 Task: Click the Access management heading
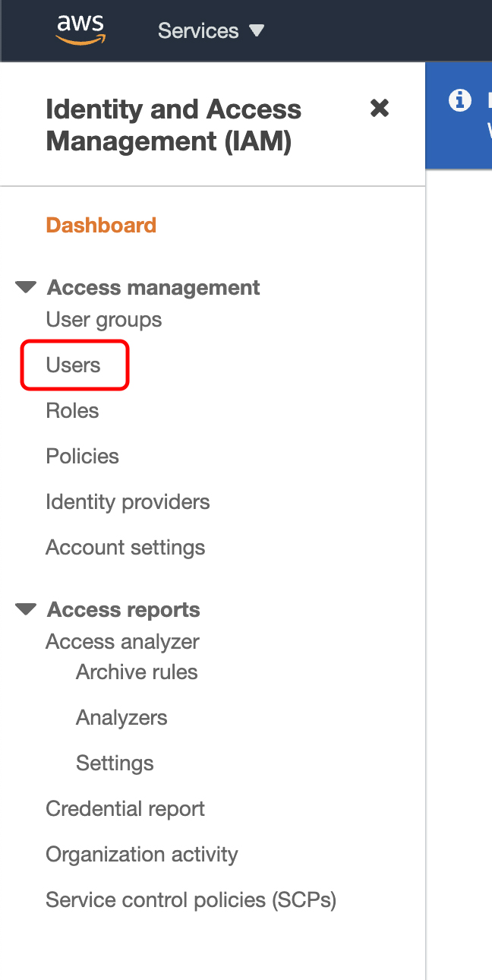[x=153, y=288]
